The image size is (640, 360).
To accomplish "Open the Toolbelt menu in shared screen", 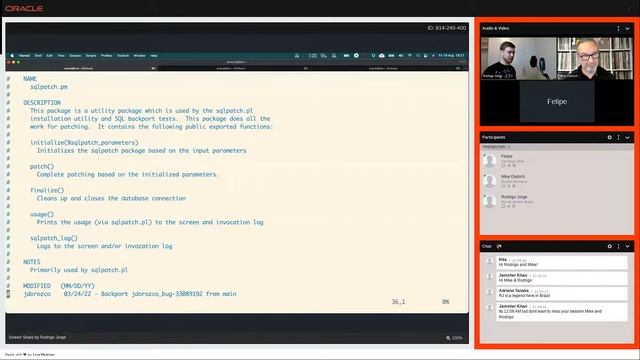I will coord(123,56).
